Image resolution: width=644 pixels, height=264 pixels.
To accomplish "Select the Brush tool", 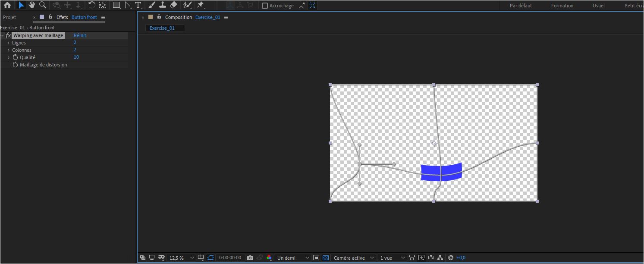I will click(x=151, y=5).
